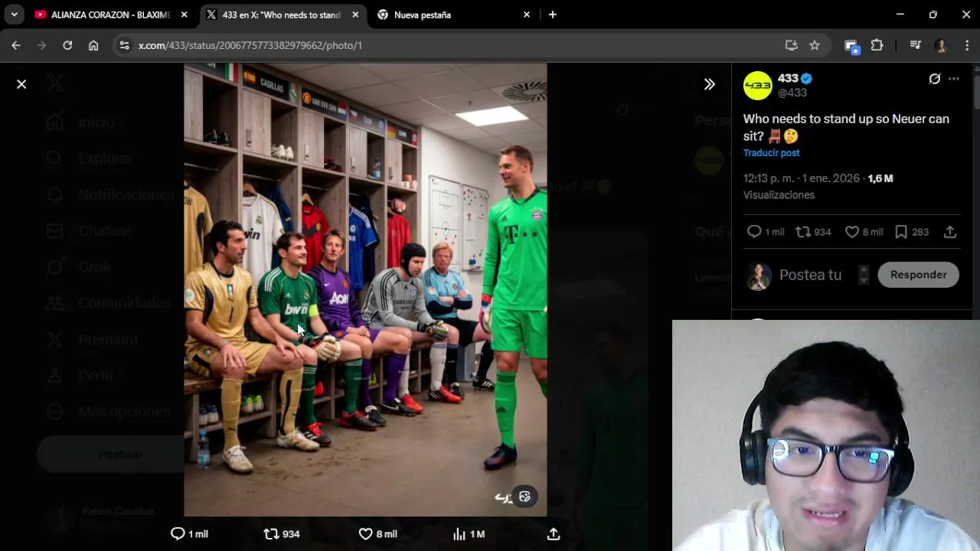Close the photo viewer with the X icon
Image resolution: width=980 pixels, height=551 pixels.
[x=21, y=84]
